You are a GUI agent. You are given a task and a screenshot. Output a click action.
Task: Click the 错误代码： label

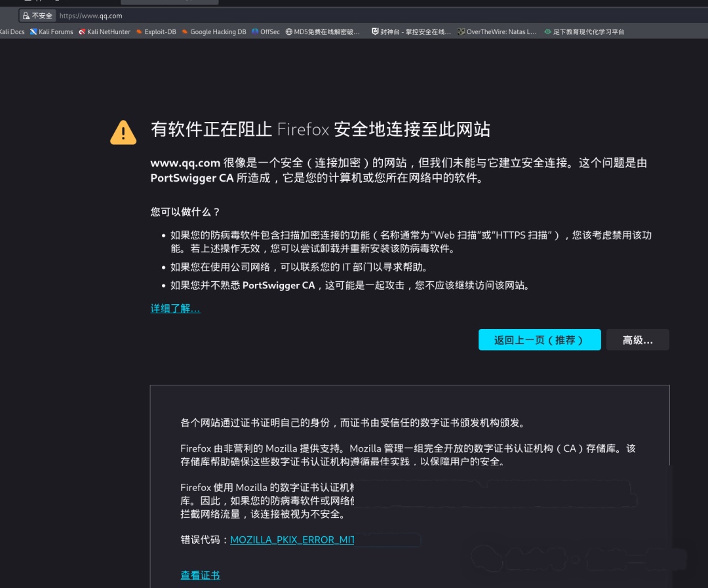pyautogui.click(x=205, y=539)
